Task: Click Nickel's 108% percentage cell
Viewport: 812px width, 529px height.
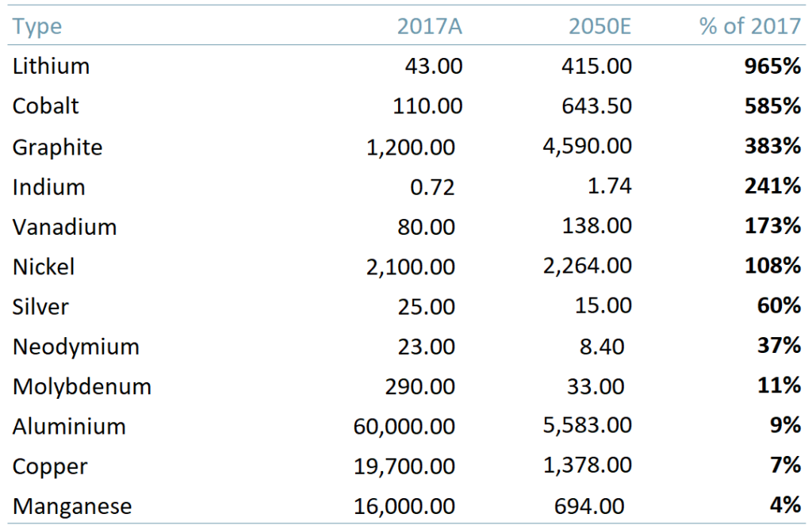Action: [x=772, y=266]
